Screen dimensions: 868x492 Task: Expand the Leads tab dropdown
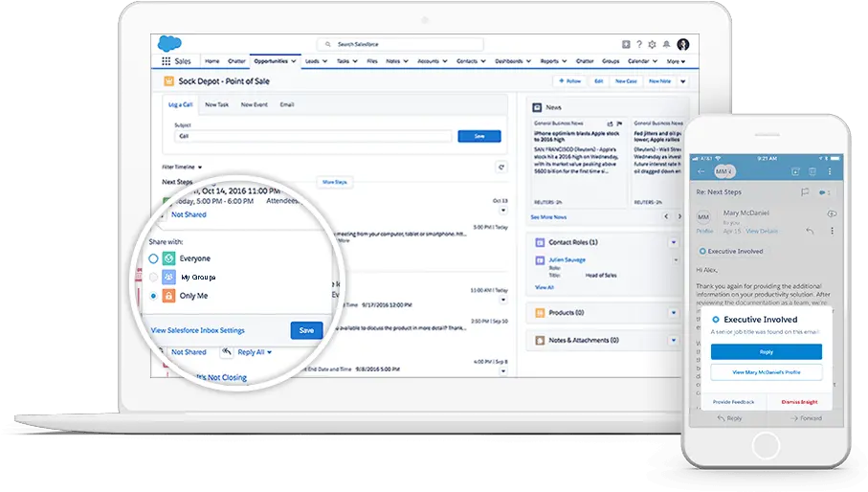tap(325, 61)
